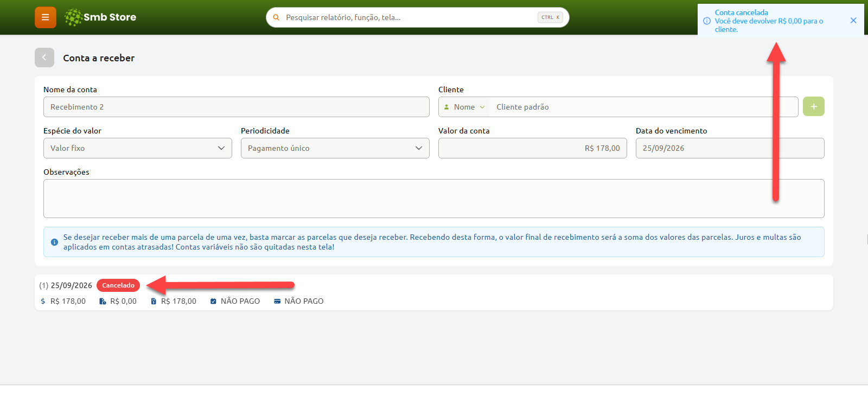This screenshot has width=868, height=415.
Task: Click the Cancelado status badge
Action: (118, 285)
